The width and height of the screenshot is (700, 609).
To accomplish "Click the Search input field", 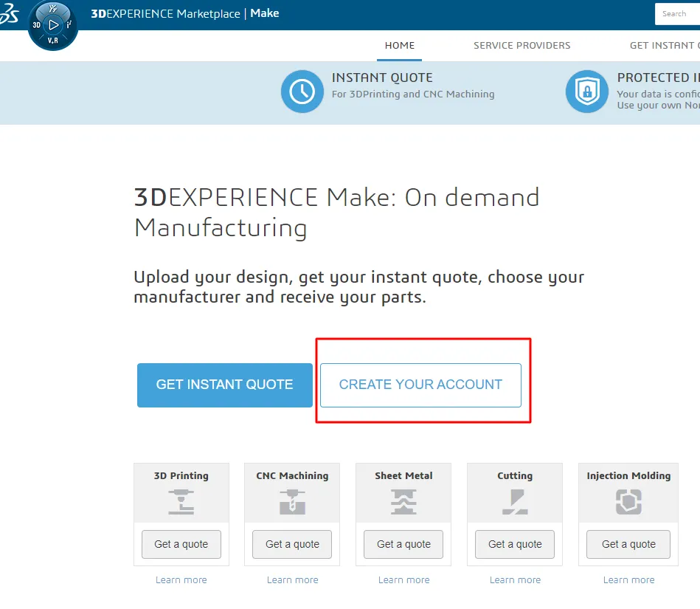I will (x=676, y=13).
